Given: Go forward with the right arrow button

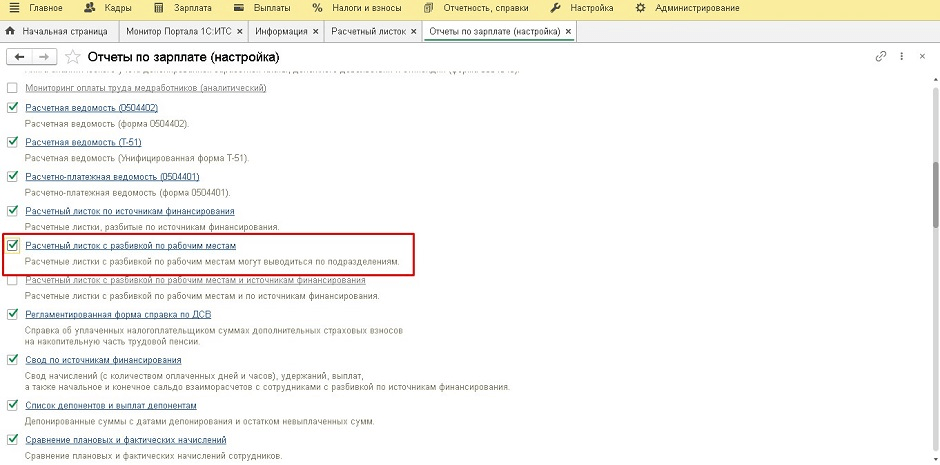Looking at the screenshot, I should (44, 57).
